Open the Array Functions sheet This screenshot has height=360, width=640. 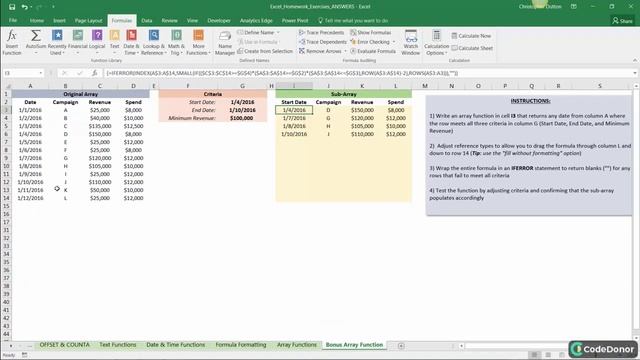(297, 345)
